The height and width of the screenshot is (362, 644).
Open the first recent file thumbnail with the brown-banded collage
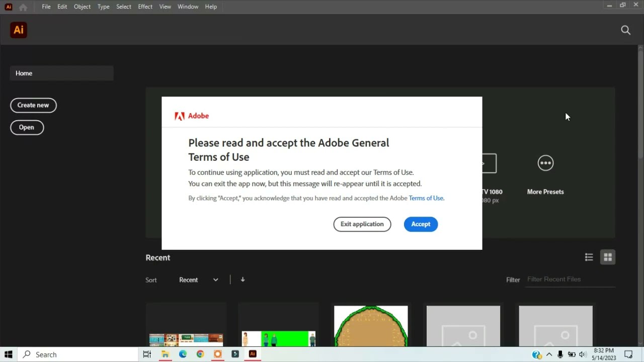[x=186, y=326]
